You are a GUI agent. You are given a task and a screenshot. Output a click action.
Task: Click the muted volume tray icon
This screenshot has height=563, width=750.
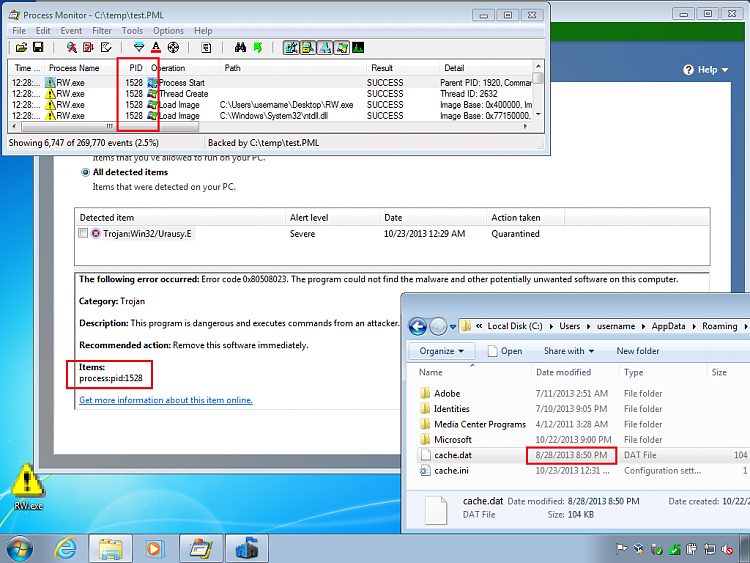tap(728, 550)
